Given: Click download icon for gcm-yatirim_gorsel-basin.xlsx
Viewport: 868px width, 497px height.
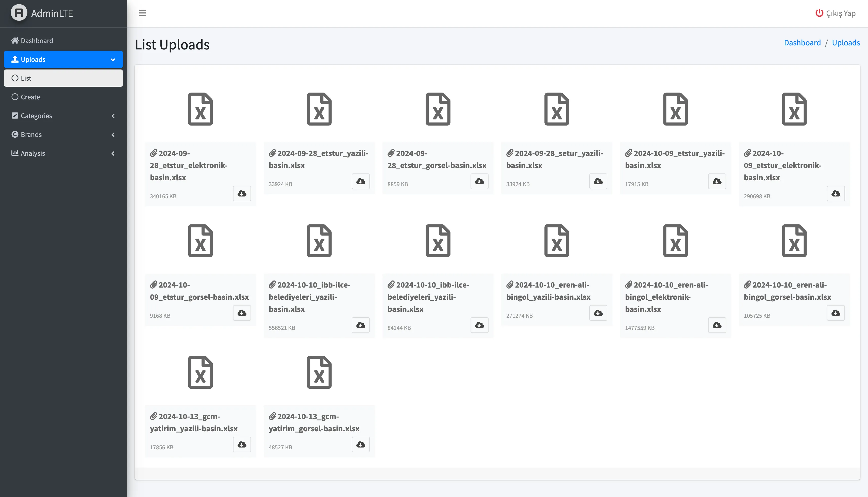Looking at the screenshot, I should tap(360, 445).
